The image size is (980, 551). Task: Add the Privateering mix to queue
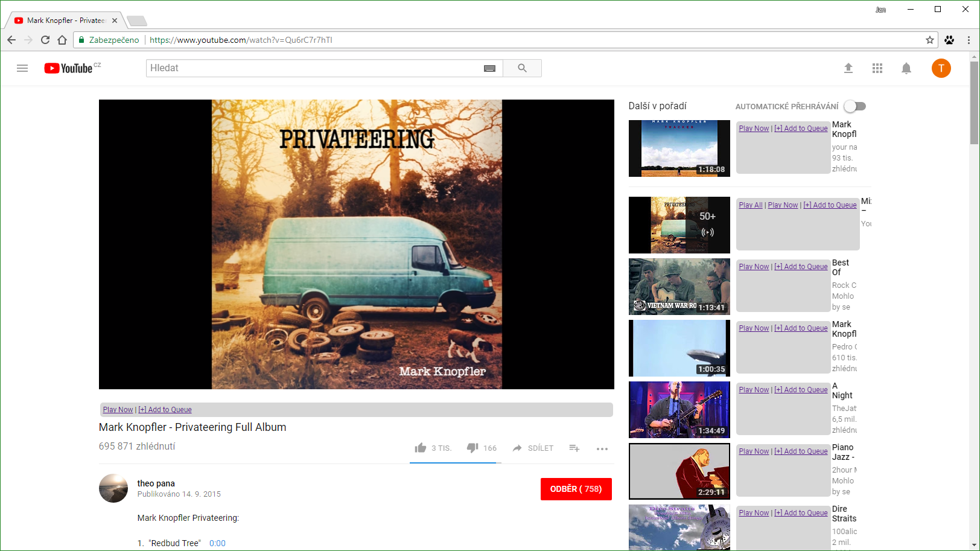coord(830,205)
